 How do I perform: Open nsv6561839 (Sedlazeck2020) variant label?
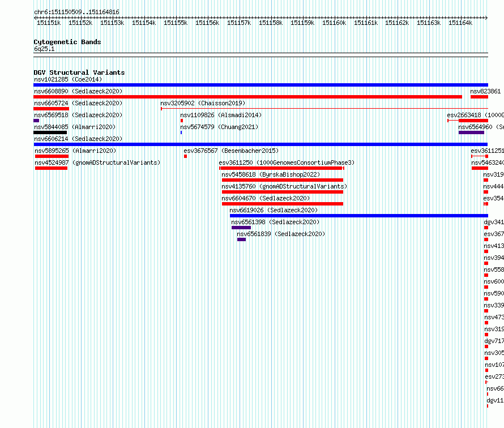click(x=281, y=234)
